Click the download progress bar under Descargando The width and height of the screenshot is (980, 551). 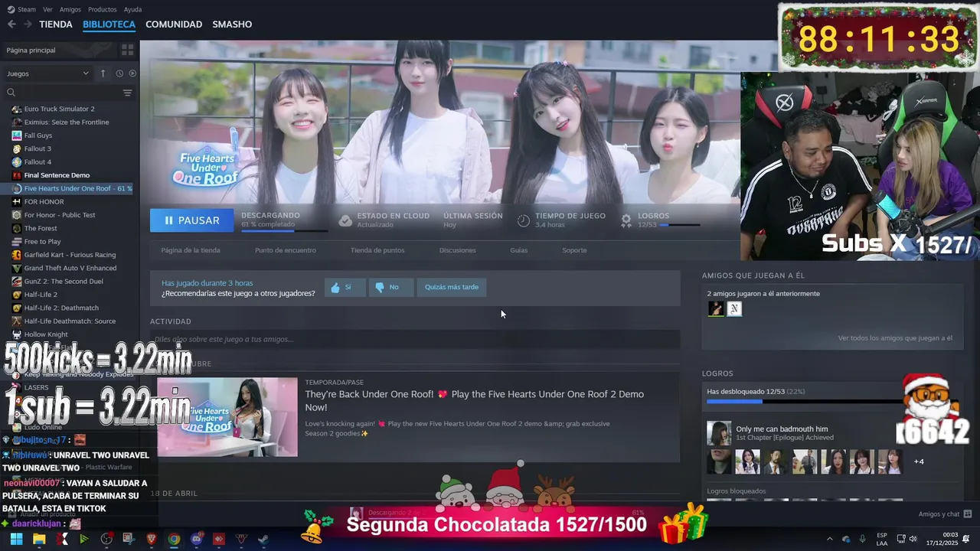coord(285,230)
